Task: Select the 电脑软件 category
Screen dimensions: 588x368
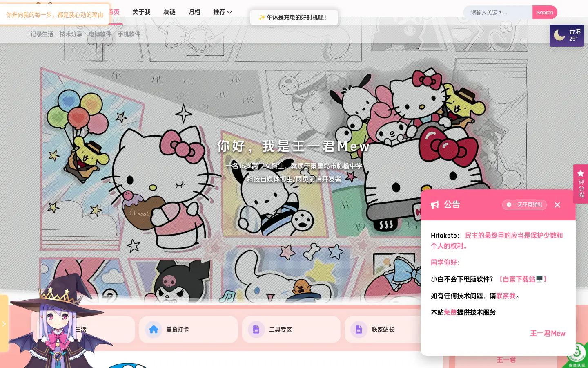Action: (x=100, y=34)
